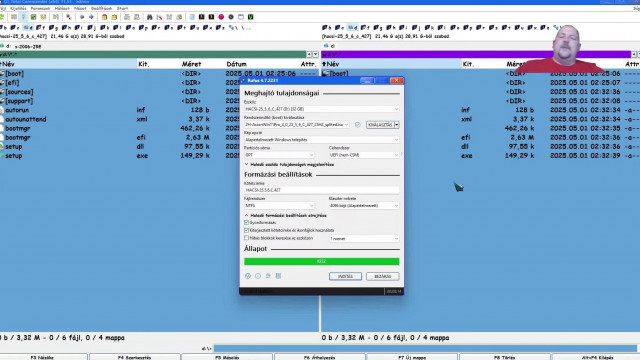The height and width of the screenshot is (360, 640).
Task: Open the partition scheme GPT dropdown
Action: [279, 155]
